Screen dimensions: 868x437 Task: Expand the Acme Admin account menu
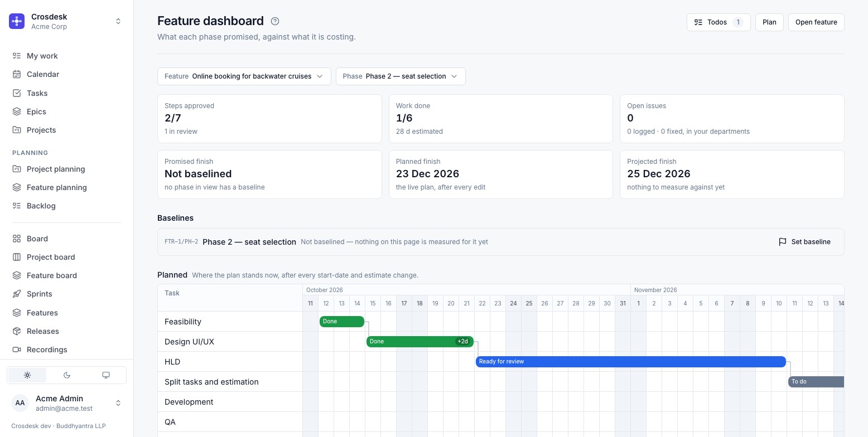(x=67, y=403)
